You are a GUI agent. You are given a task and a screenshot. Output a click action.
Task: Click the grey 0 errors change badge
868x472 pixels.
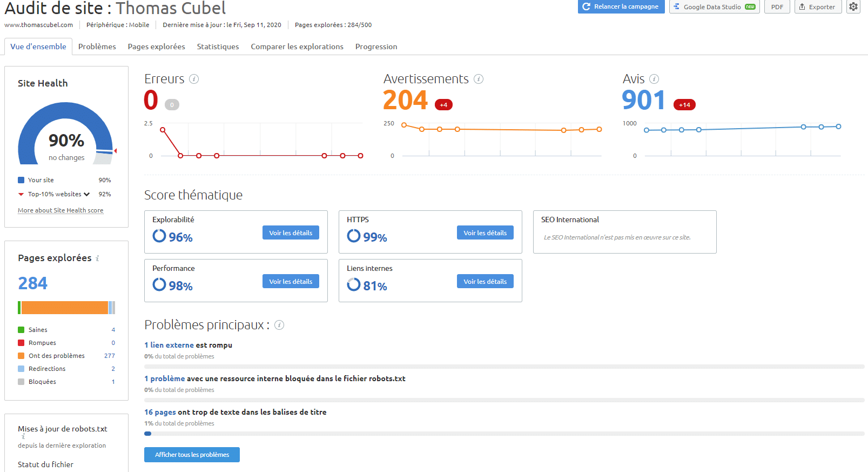click(x=172, y=105)
